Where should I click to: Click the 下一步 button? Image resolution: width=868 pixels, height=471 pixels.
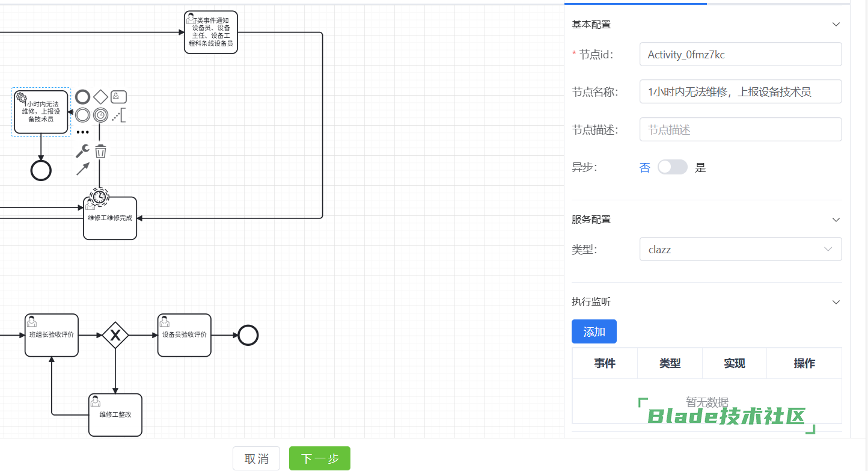(319, 458)
